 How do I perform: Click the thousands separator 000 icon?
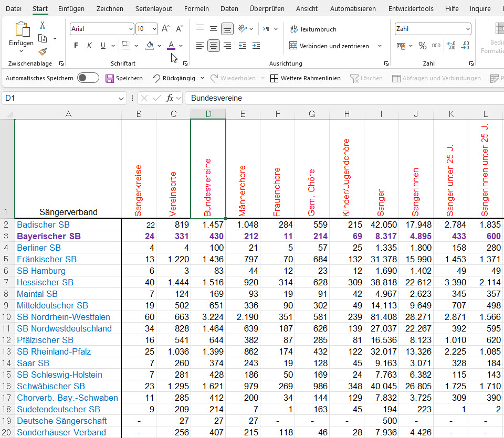coord(436,46)
